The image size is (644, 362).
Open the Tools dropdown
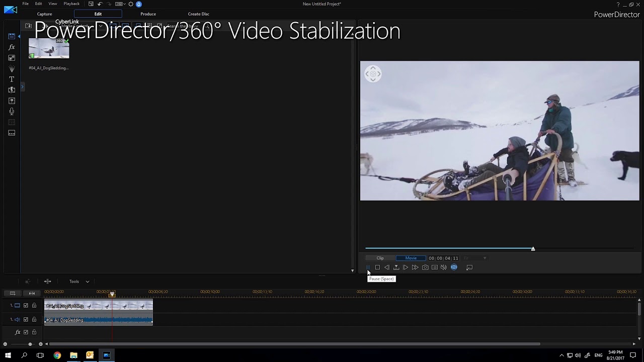[x=79, y=282]
